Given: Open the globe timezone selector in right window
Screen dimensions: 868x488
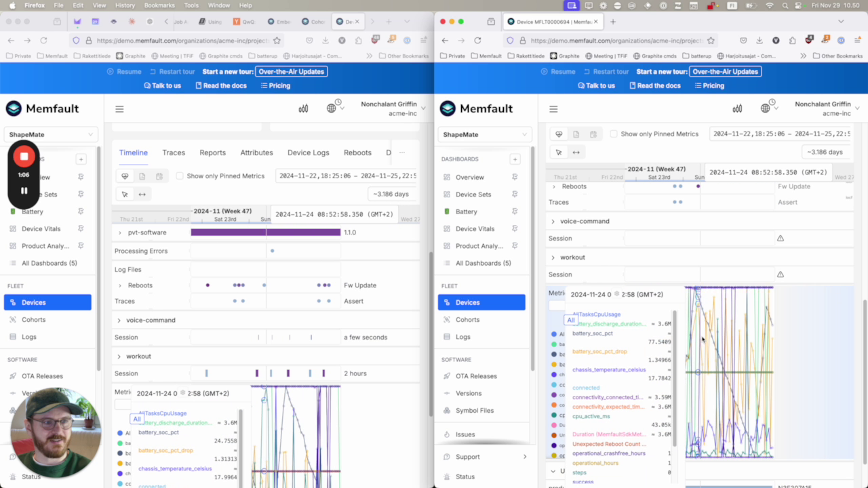Looking at the screenshot, I should coord(765,108).
